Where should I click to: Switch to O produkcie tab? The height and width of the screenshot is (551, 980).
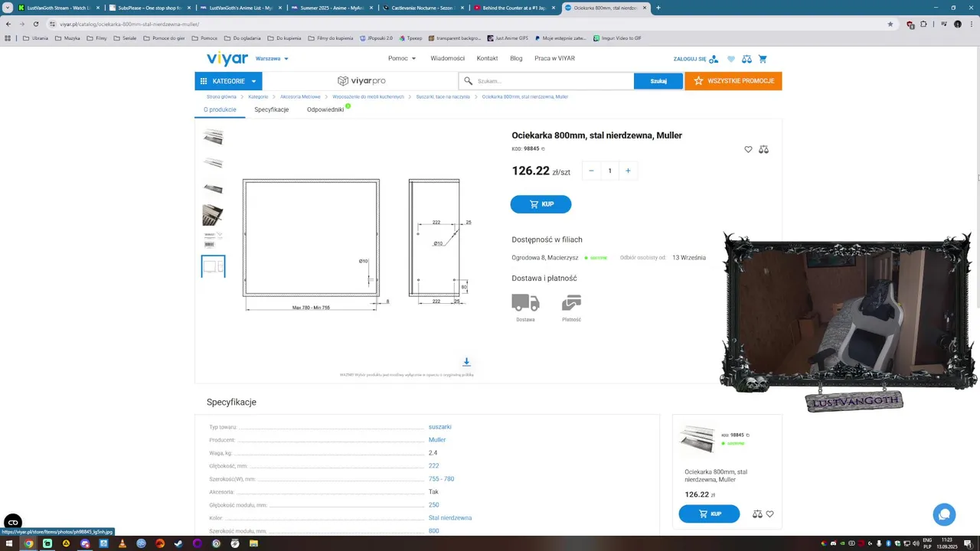tap(220, 109)
